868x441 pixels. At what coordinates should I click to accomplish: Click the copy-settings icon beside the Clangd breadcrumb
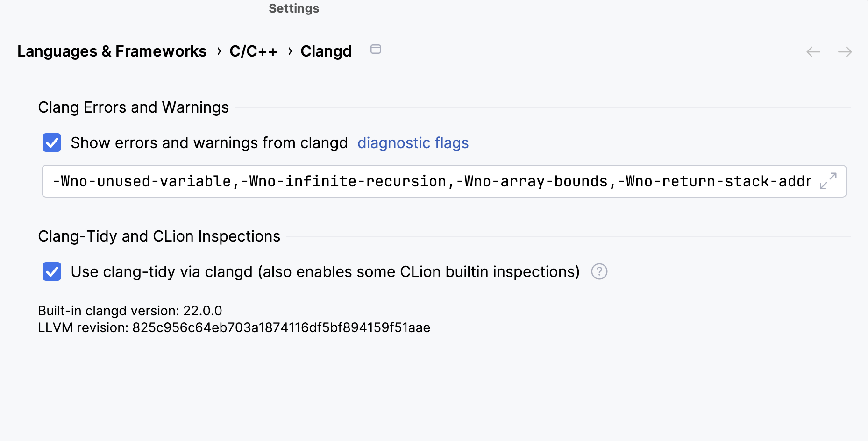(376, 49)
